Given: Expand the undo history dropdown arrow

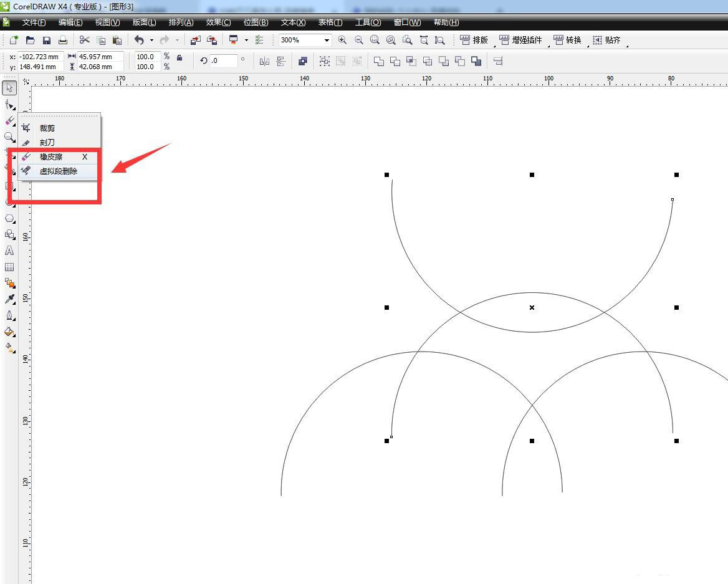Looking at the screenshot, I should click(151, 41).
